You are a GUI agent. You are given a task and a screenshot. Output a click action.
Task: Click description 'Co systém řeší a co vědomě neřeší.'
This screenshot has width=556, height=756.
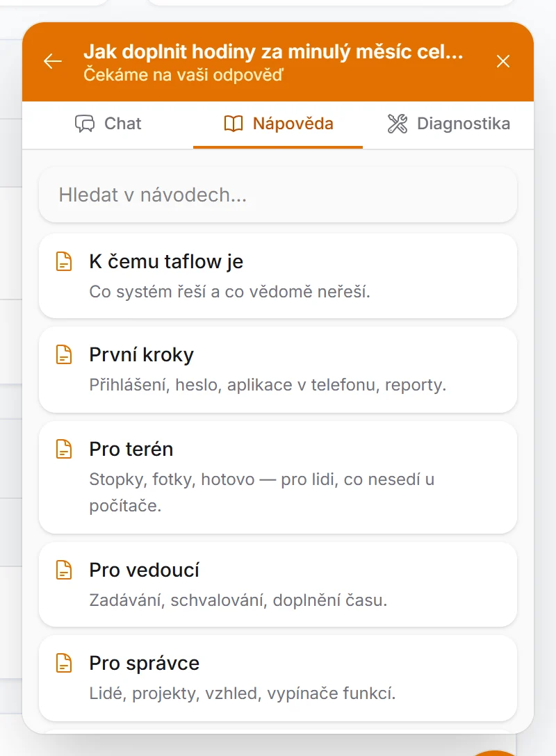tap(229, 292)
